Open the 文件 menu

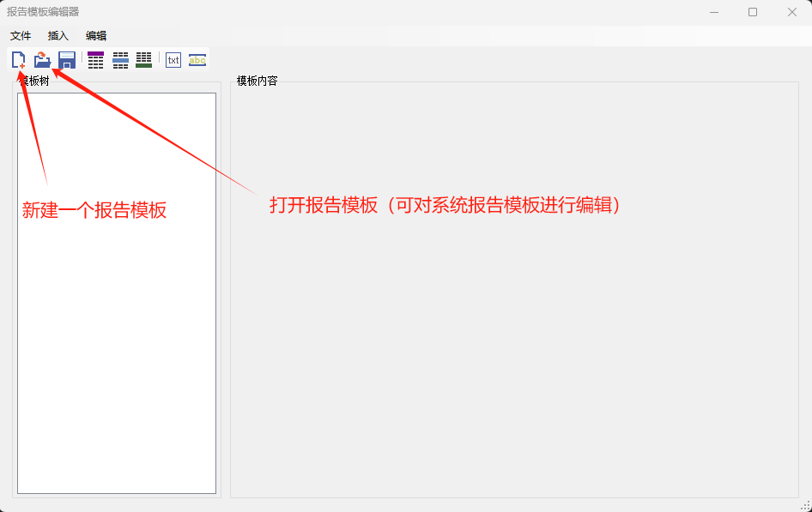coord(21,36)
